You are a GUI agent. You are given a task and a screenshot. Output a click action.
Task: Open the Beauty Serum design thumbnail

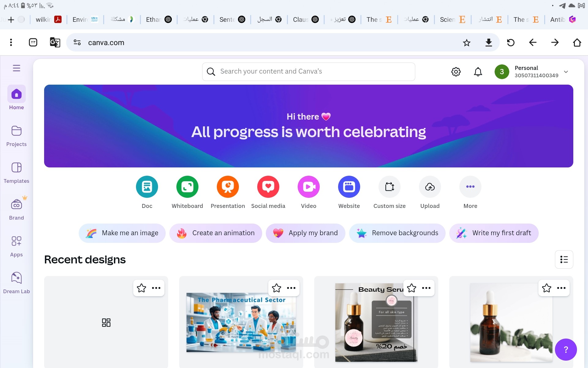click(x=376, y=322)
